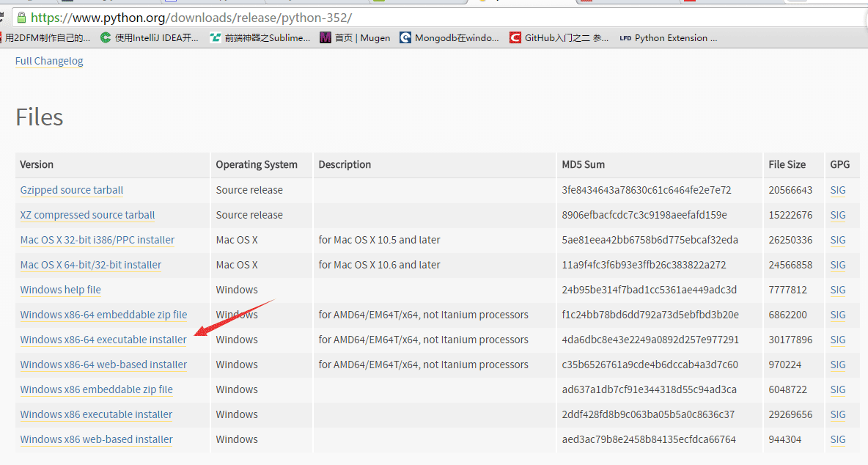Click the green padlock icon in address bar
Image resolution: width=868 pixels, height=465 pixels.
click(21, 18)
